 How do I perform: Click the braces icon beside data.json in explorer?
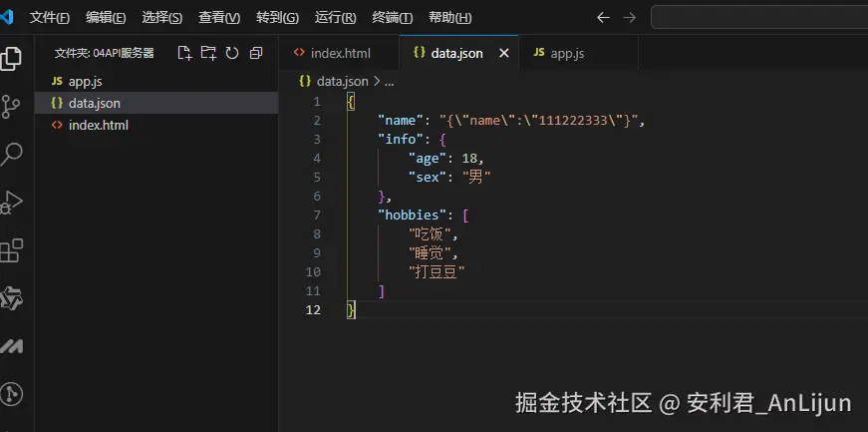(57, 103)
